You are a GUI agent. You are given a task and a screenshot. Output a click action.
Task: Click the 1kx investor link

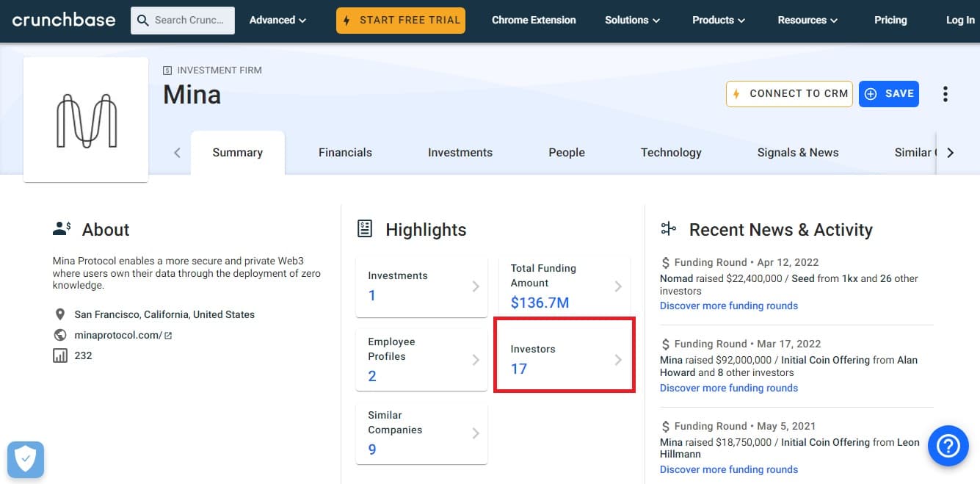849,278
